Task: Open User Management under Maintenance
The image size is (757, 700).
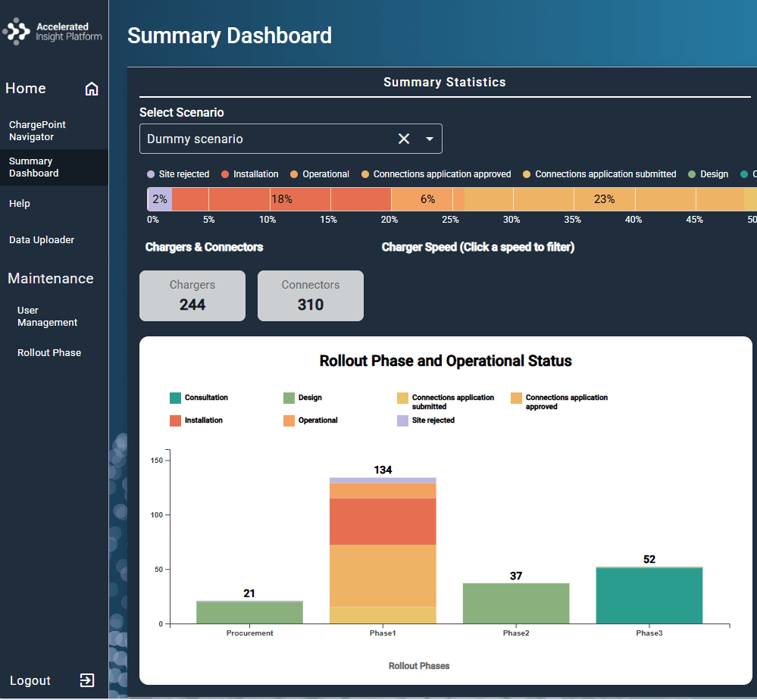Action: pyautogui.click(x=47, y=317)
